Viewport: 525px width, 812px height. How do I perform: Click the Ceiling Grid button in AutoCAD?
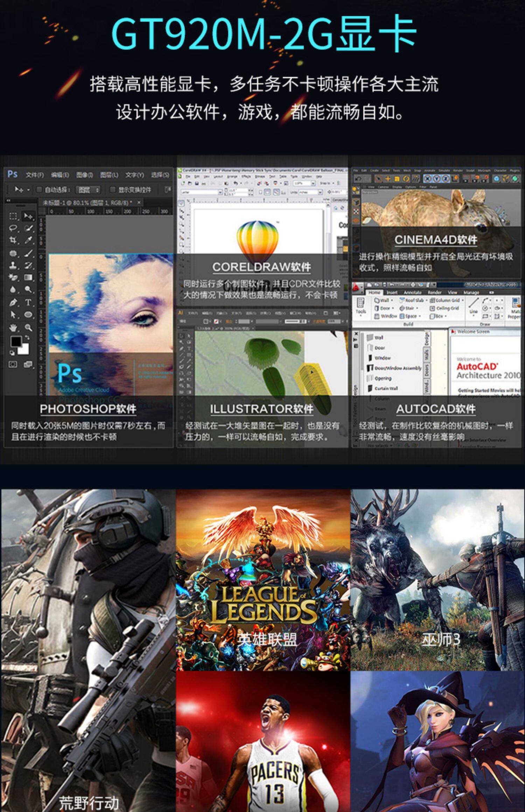tap(444, 308)
